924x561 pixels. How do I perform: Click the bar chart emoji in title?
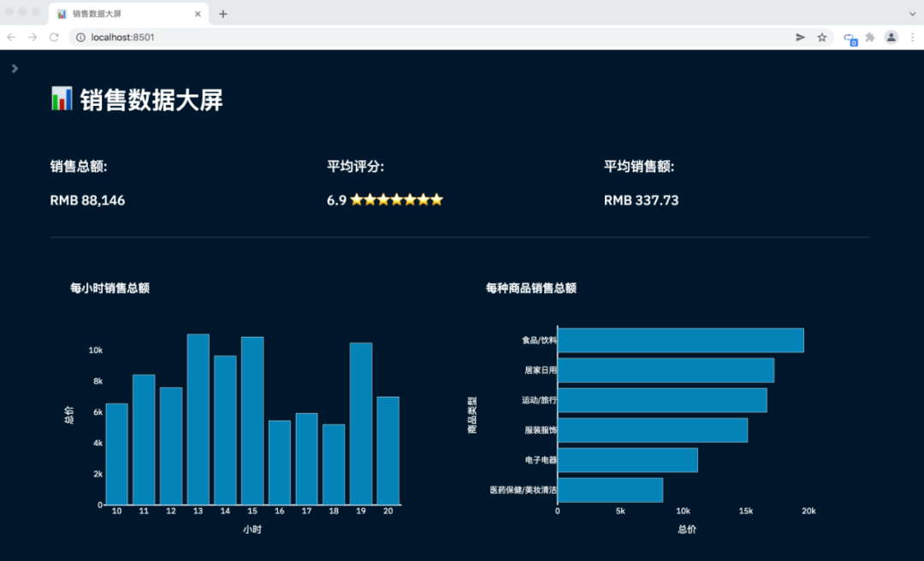tap(62, 98)
